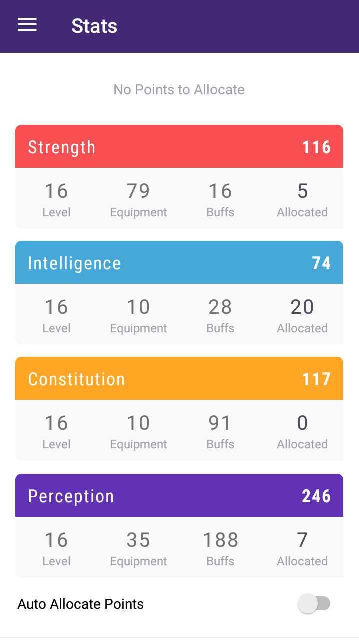Click the Auto Allocate Points label
The image size is (359, 644).
(x=81, y=604)
